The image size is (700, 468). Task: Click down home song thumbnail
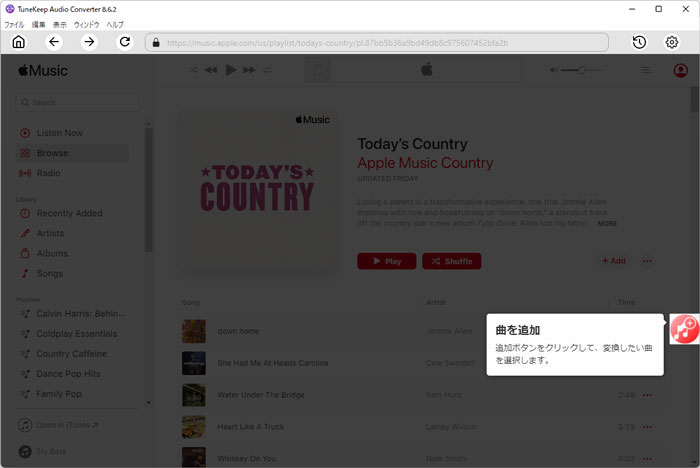coord(194,331)
